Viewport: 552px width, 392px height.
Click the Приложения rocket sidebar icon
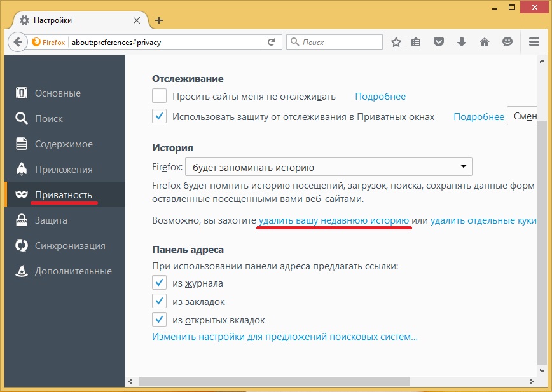[x=22, y=169]
